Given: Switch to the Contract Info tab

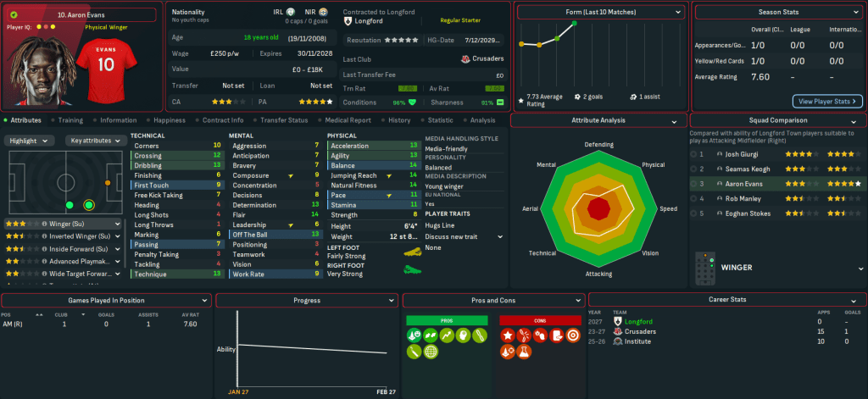Looking at the screenshot, I should point(224,120).
